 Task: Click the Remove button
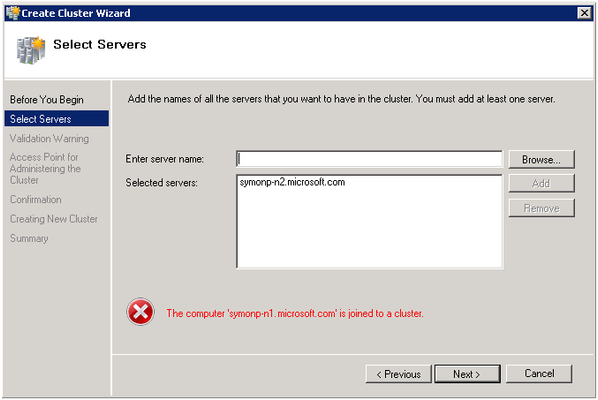point(541,208)
